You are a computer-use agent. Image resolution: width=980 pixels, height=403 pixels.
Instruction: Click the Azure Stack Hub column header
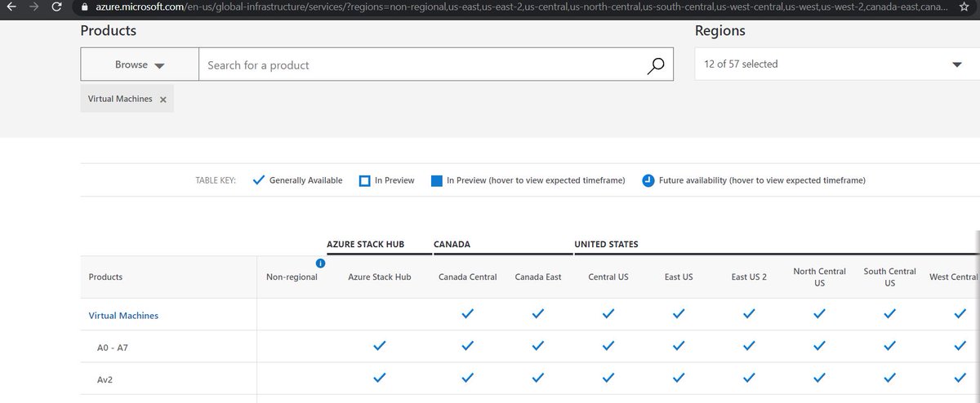380,277
